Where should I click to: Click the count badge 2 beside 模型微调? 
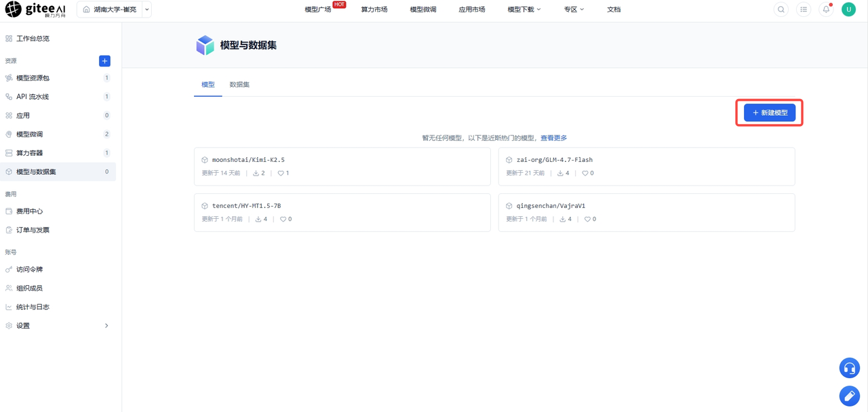click(x=106, y=134)
